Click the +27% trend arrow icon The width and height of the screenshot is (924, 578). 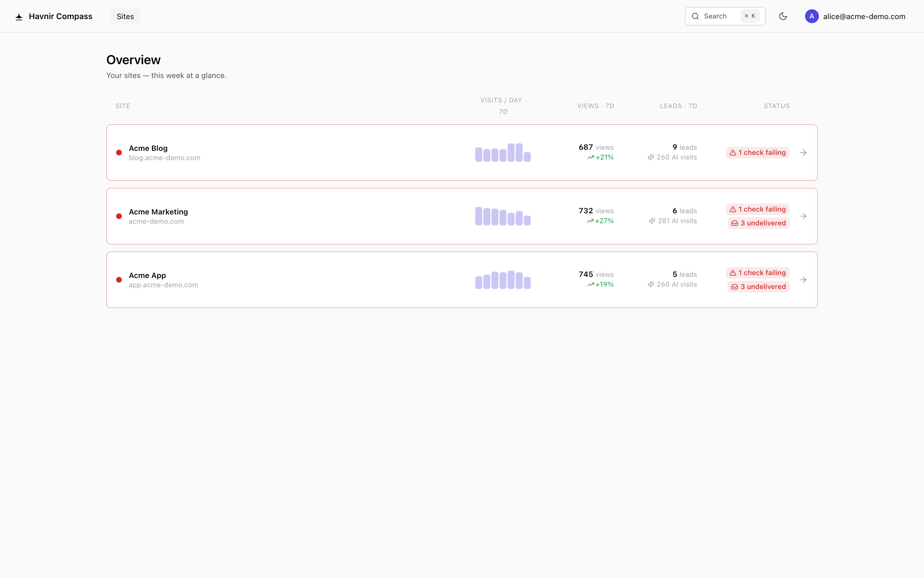tap(590, 221)
